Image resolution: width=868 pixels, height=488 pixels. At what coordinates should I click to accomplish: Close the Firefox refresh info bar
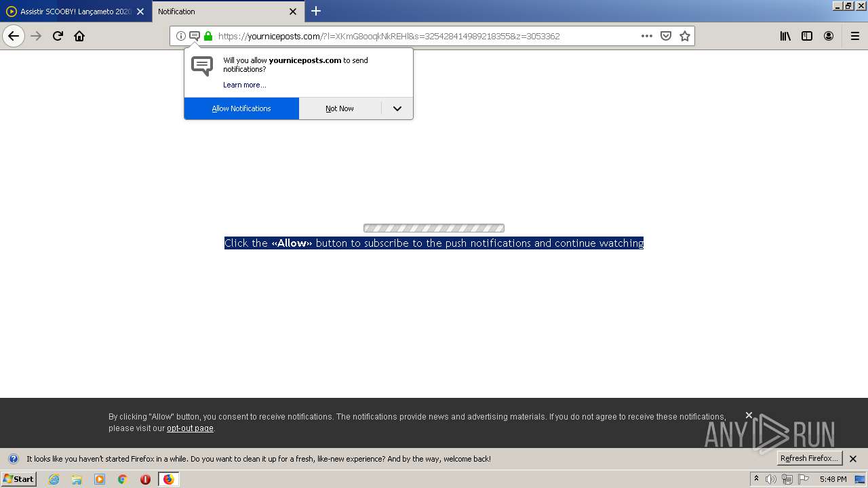tap(853, 459)
